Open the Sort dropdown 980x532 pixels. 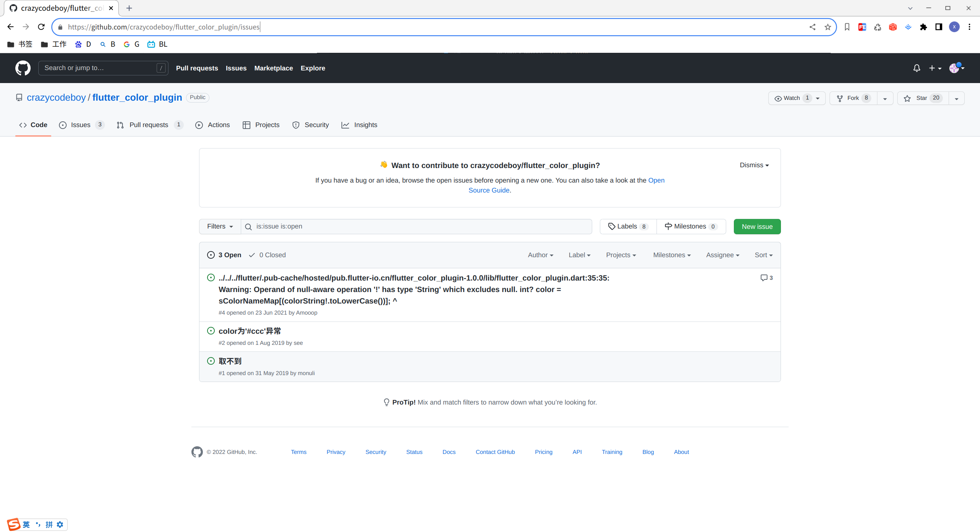click(x=764, y=255)
